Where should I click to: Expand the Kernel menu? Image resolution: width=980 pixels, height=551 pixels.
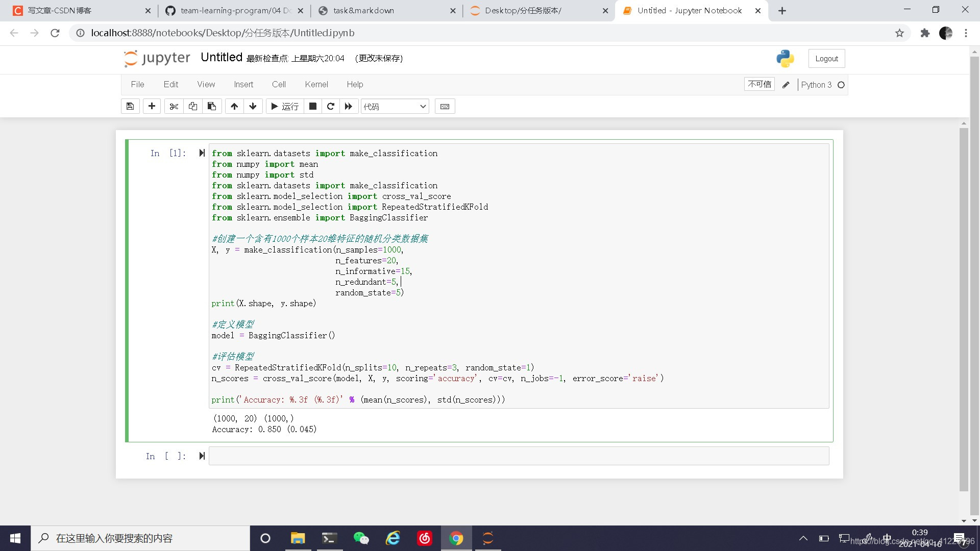point(315,84)
